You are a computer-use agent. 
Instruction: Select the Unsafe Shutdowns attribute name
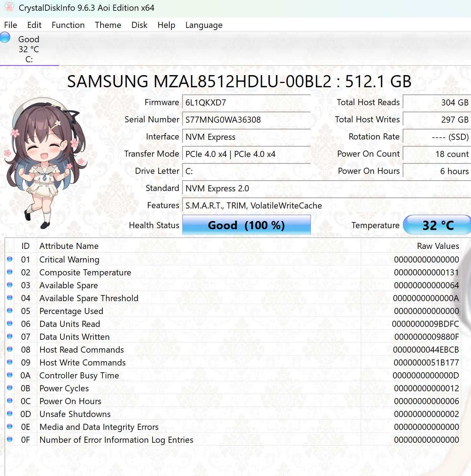[75, 414]
